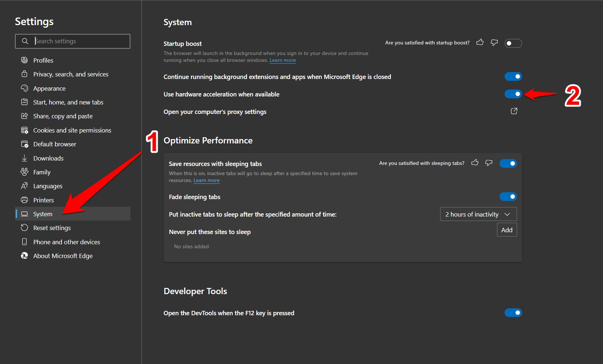
Task: Click the Start, home, and new tabs icon
Action: point(24,102)
